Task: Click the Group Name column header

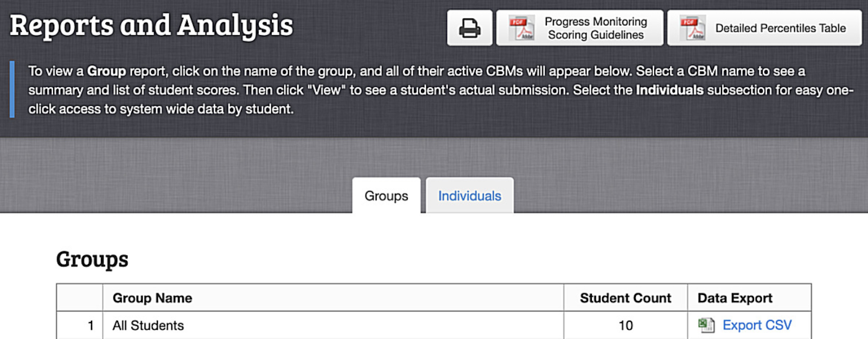Action: point(152,298)
